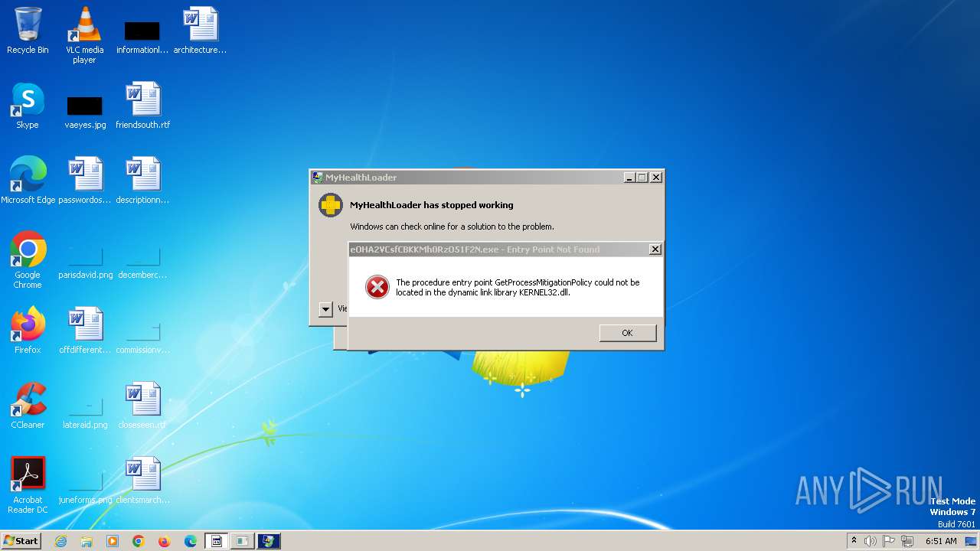Close the Entry Point Not Found error dialog
The image size is (980, 551).
(655, 249)
